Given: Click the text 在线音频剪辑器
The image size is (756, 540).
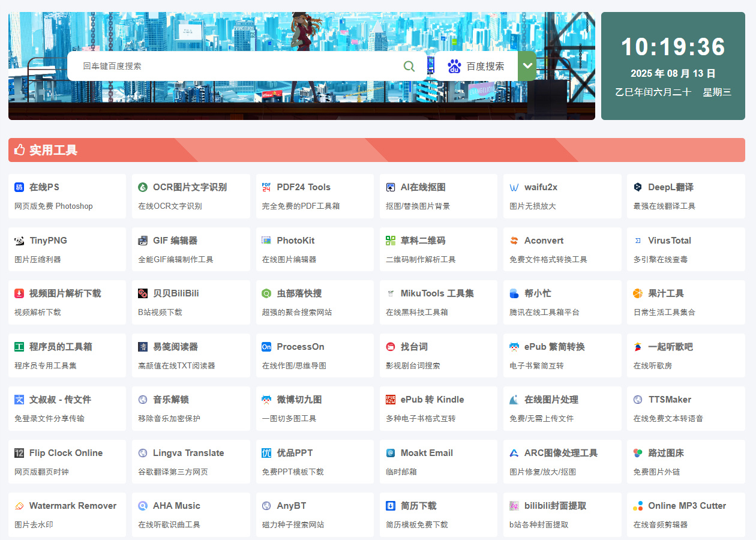Looking at the screenshot, I should (x=661, y=524).
